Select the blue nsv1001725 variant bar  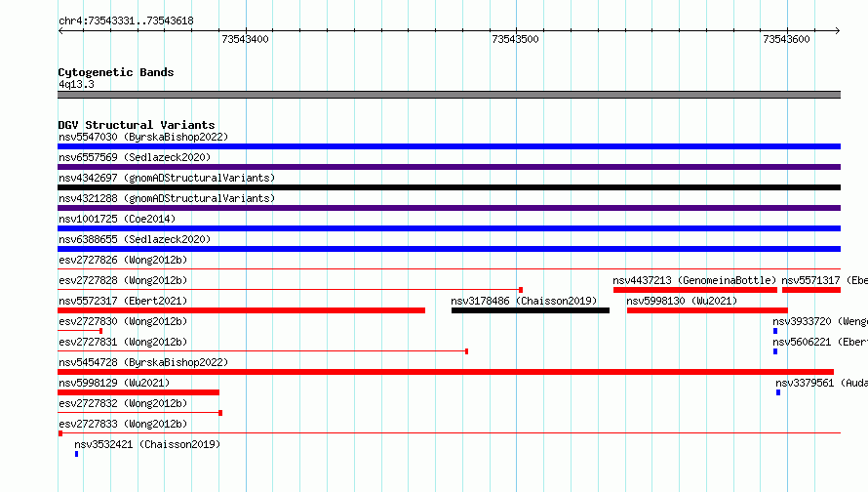coord(449,228)
